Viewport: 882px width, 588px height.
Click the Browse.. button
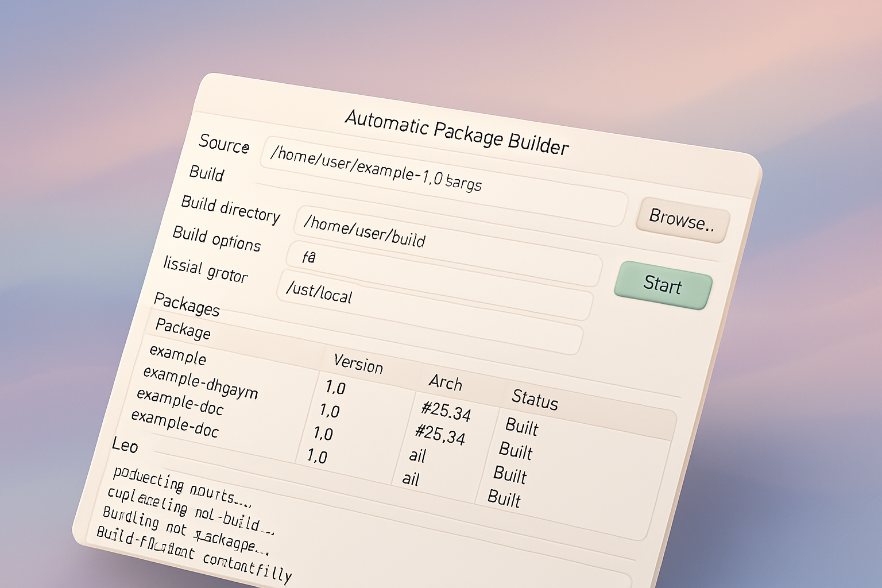pos(682,220)
